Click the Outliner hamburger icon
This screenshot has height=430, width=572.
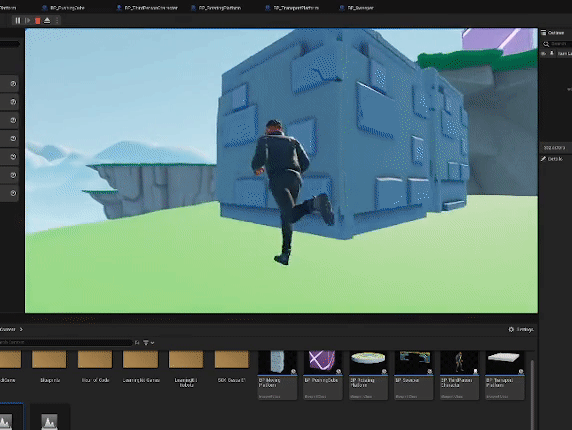pyautogui.click(x=544, y=32)
